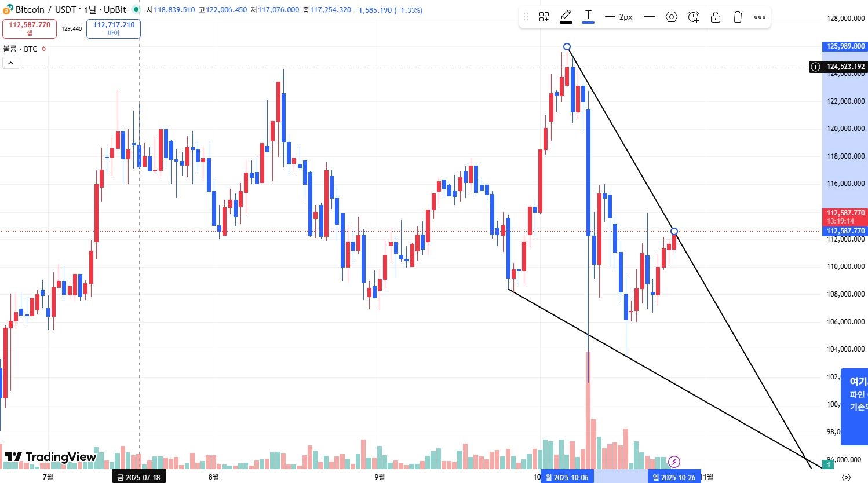The width and height of the screenshot is (868, 483).
Task: Add an alert on the drawing
Action: (694, 17)
